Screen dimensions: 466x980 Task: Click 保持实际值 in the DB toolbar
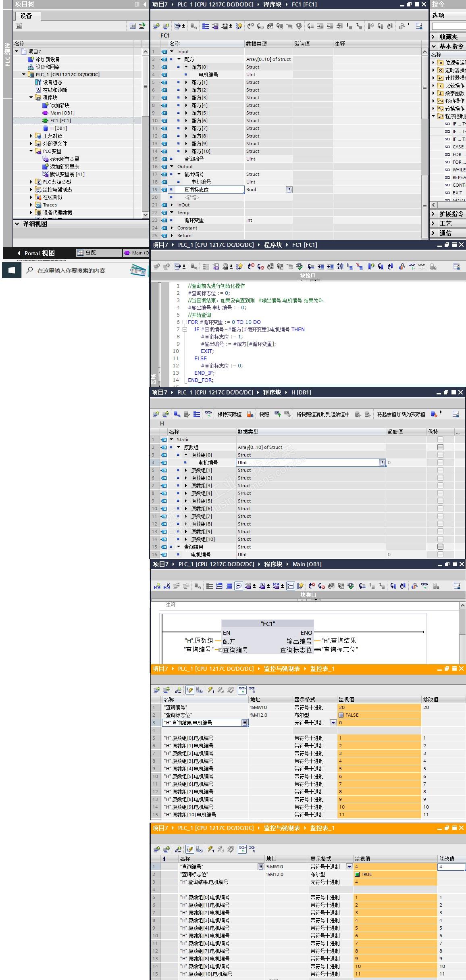(229, 414)
